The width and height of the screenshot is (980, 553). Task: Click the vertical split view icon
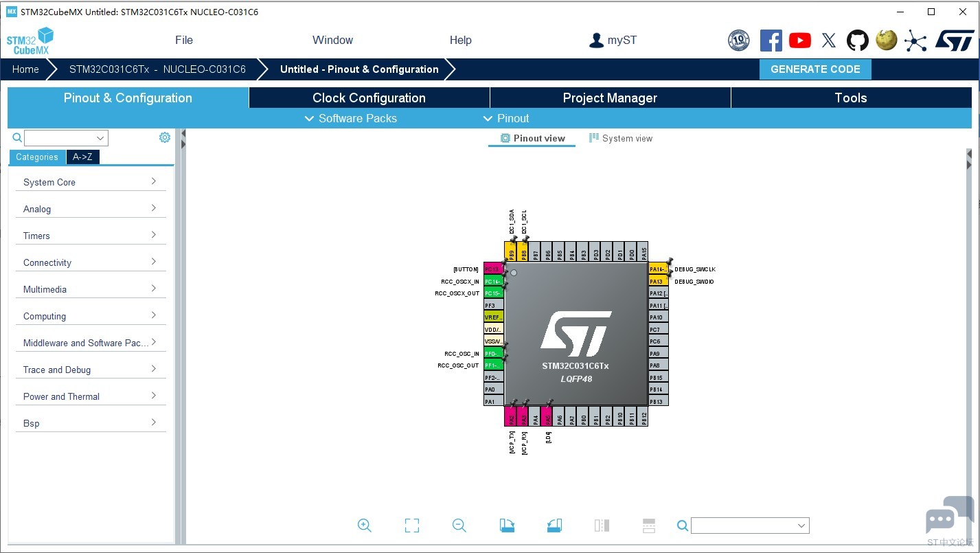click(x=602, y=526)
